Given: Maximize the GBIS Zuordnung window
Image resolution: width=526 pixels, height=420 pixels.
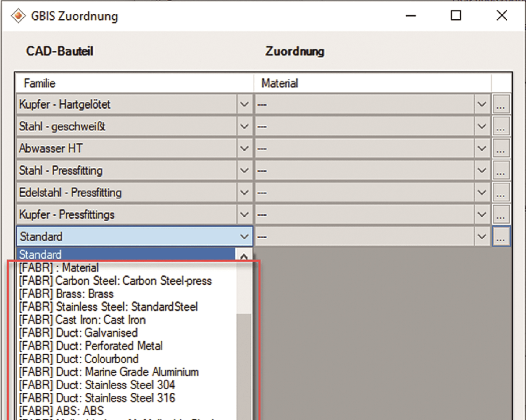Looking at the screenshot, I should [x=456, y=16].
